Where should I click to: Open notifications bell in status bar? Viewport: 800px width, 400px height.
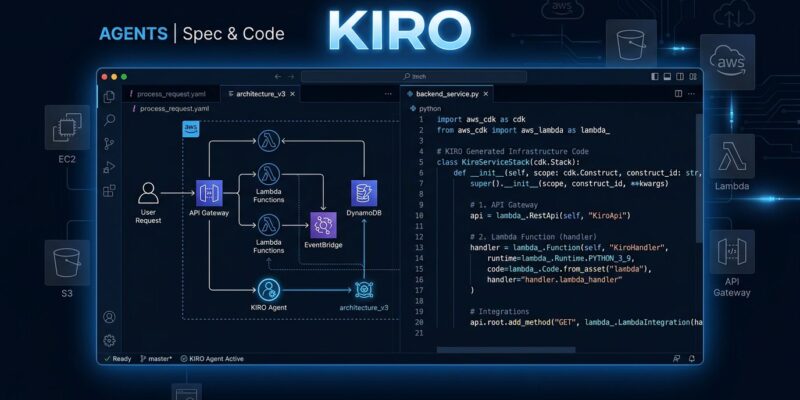pos(692,359)
